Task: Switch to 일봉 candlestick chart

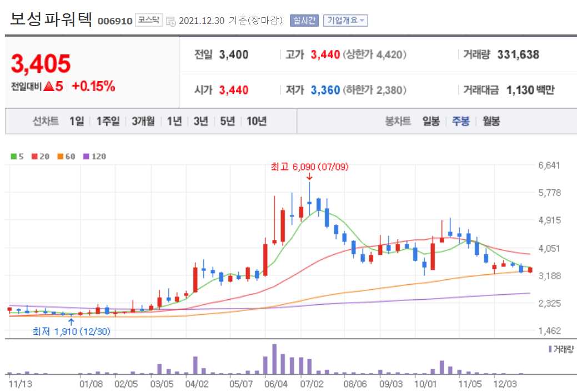Action: pyautogui.click(x=431, y=121)
